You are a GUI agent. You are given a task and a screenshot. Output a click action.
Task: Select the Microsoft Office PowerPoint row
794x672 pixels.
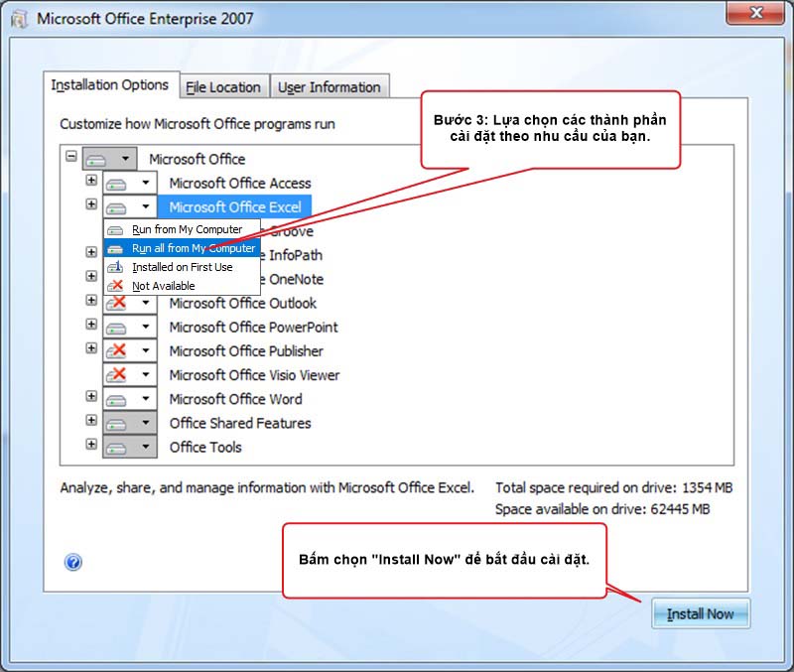click(253, 327)
